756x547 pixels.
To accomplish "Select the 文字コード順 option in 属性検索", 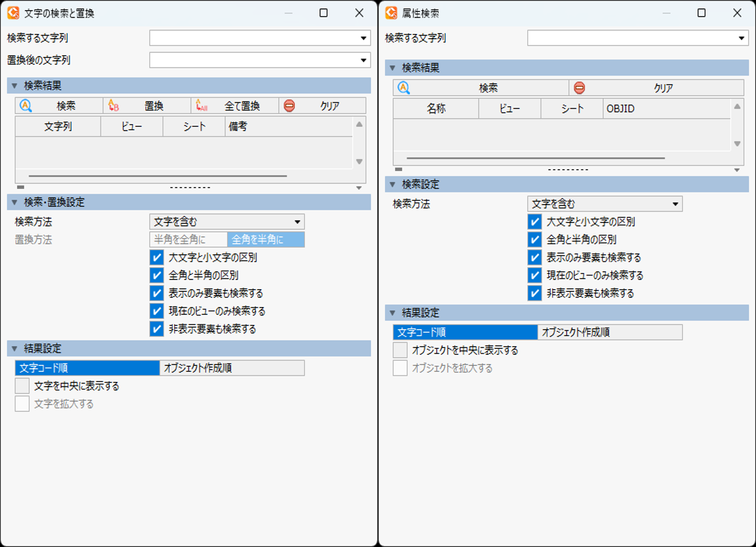I will click(x=465, y=332).
